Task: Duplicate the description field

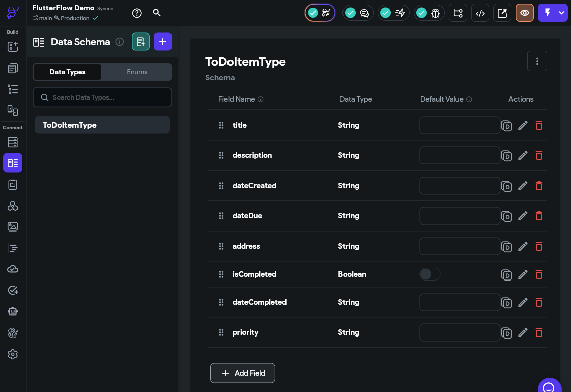Action: point(506,156)
